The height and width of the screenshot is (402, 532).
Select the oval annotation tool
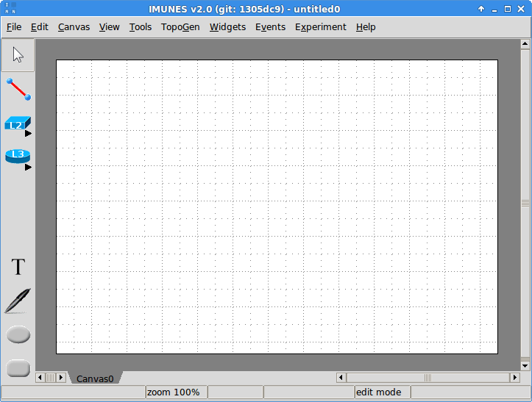(18, 334)
